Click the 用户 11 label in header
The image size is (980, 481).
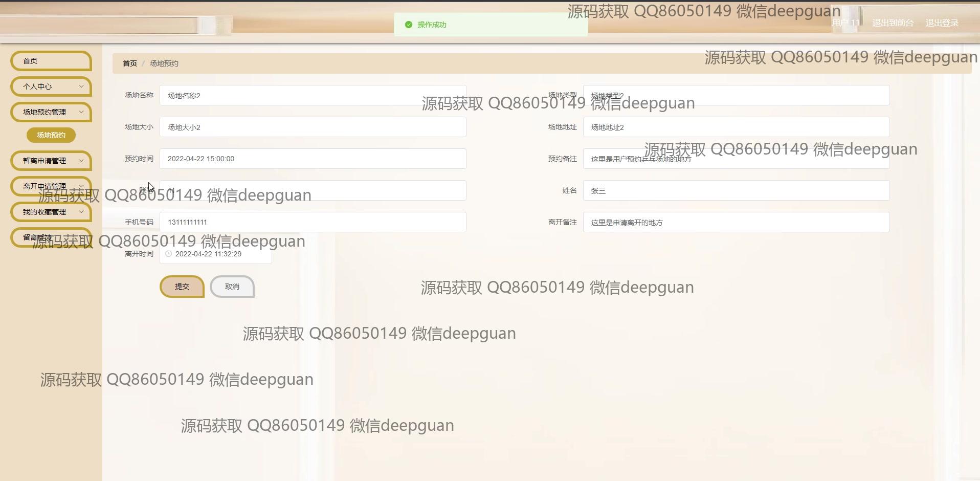845,23
